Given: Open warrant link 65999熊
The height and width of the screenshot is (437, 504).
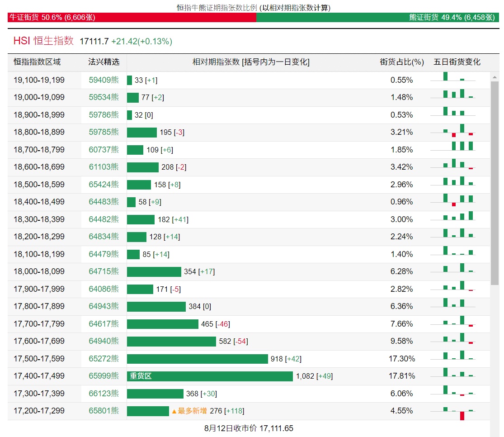Looking at the screenshot, I should (104, 376).
